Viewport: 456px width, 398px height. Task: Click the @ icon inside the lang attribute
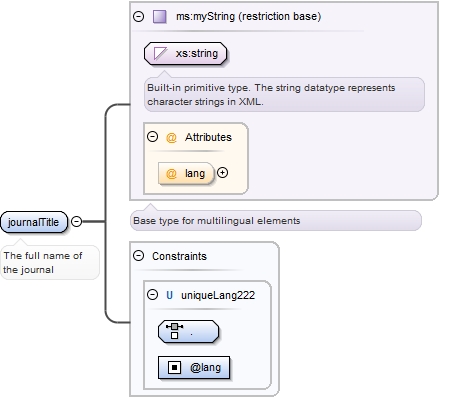pyautogui.click(x=171, y=173)
